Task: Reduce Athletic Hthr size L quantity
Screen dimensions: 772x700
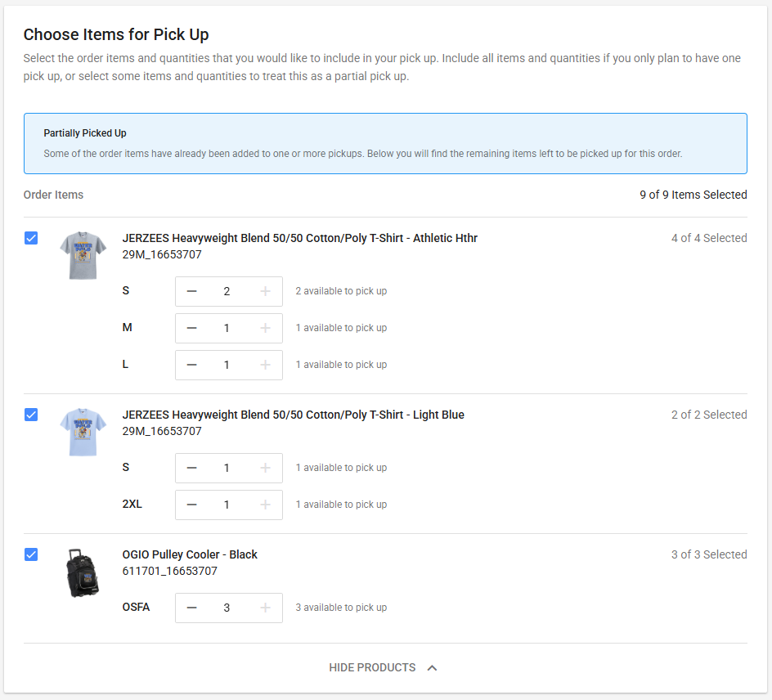Action: (192, 365)
